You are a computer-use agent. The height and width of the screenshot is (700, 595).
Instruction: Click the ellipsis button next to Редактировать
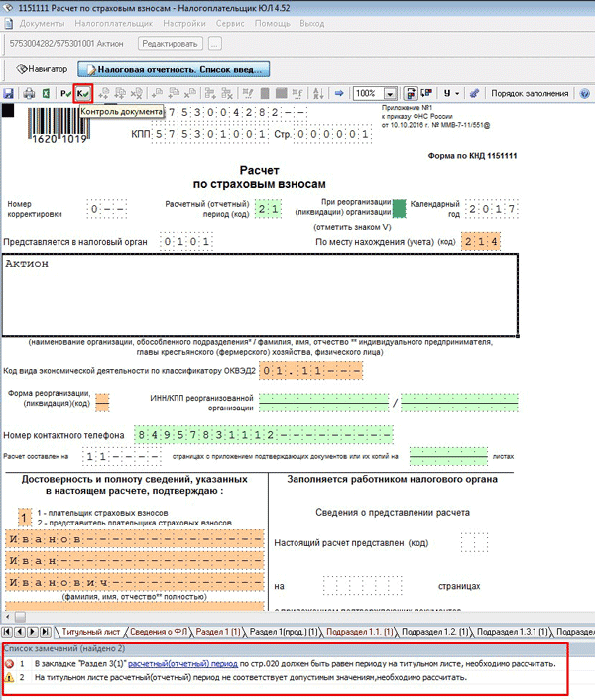214,44
